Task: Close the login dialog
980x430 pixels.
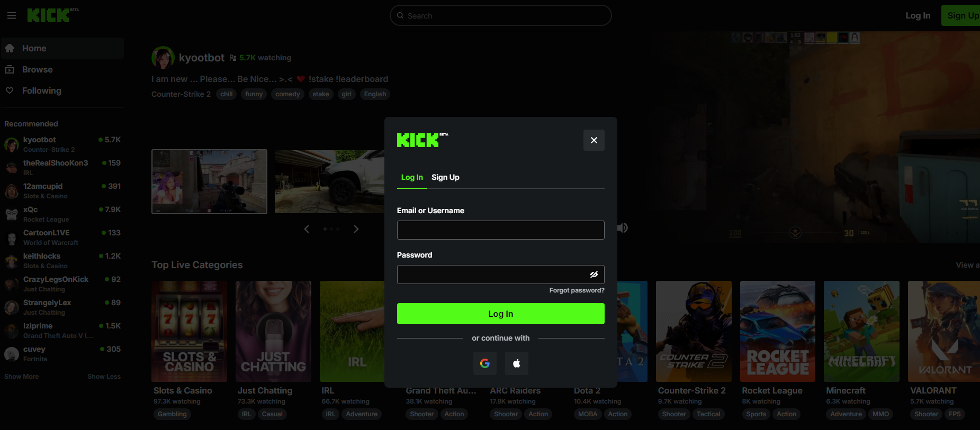Action: (x=594, y=140)
